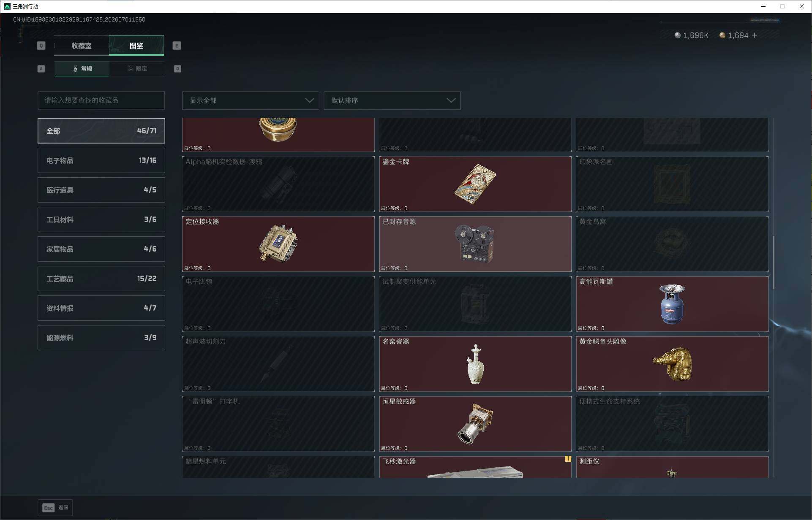Open the caviar tin item card
812x520 pixels.
[x=278, y=135]
